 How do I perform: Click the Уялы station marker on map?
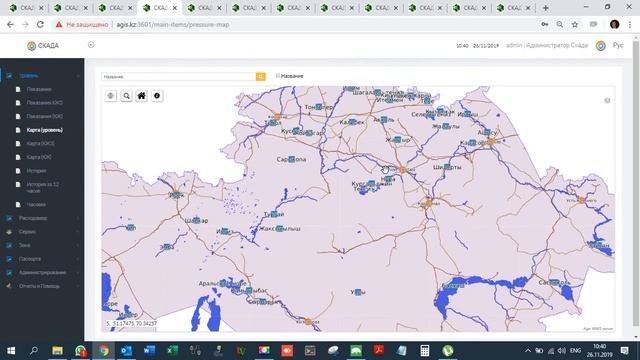click(x=358, y=292)
